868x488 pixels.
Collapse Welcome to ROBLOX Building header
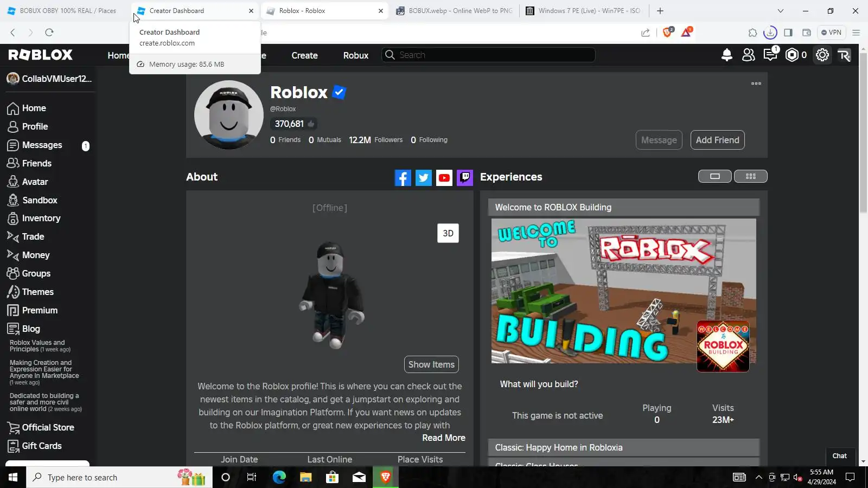(x=624, y=207)
